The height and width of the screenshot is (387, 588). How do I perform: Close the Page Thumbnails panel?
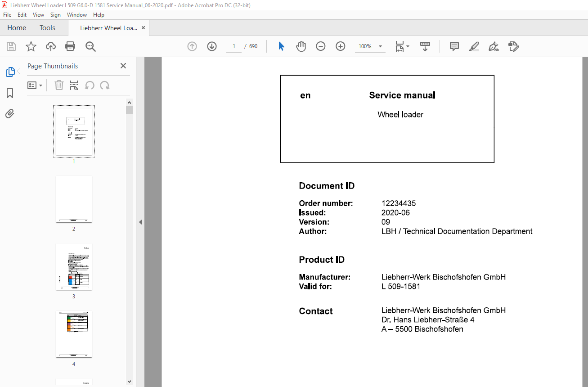(123, 66)
